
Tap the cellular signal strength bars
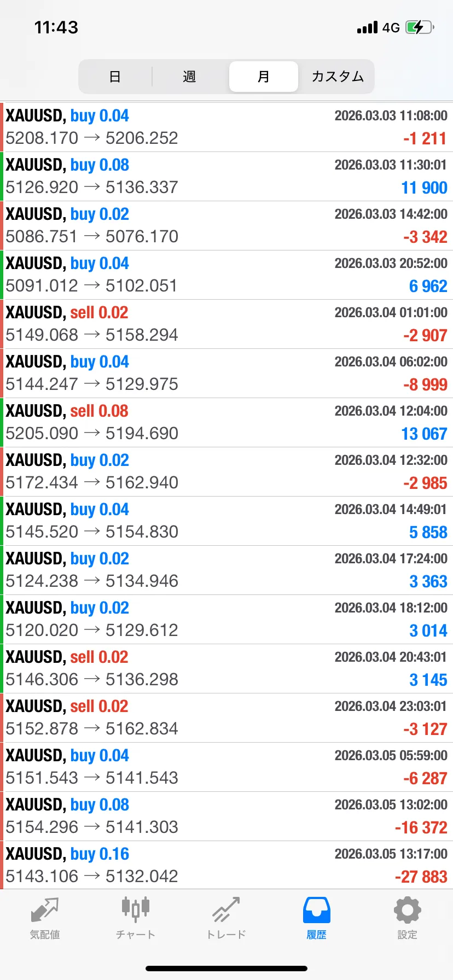367,27
